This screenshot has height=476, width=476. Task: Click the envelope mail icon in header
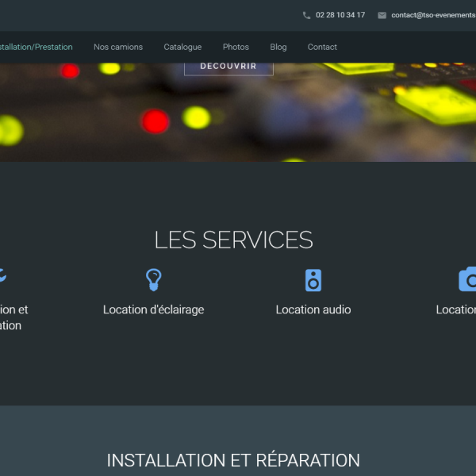[x=382, y=15]
